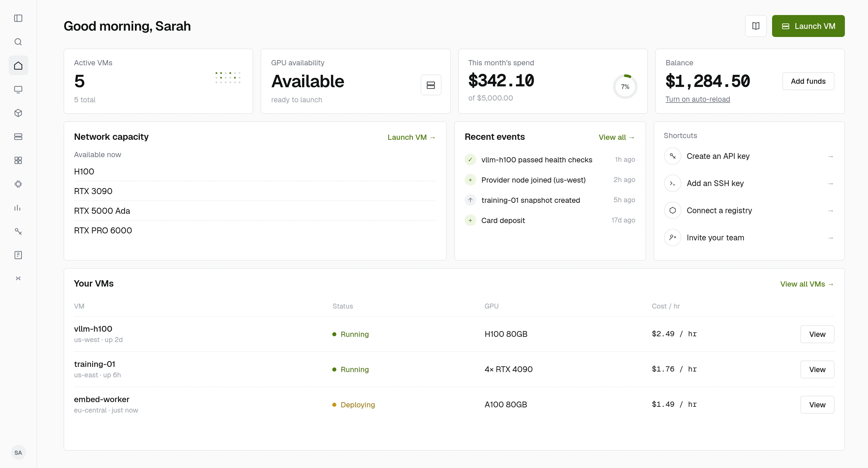Select Connect a registry shortcut

pos(749,210)
